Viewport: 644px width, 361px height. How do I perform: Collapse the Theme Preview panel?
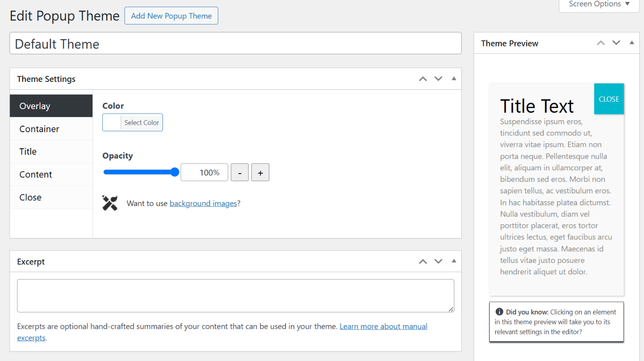pos(631,42)
